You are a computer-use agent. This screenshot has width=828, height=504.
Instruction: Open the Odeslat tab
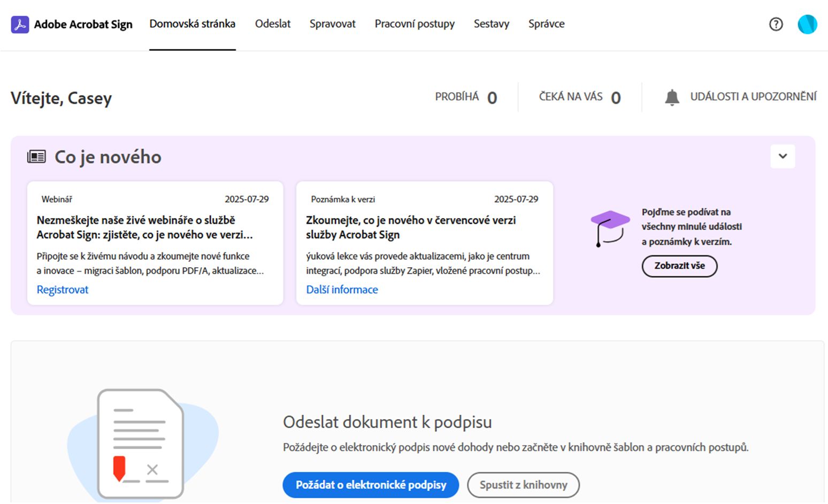273,24
